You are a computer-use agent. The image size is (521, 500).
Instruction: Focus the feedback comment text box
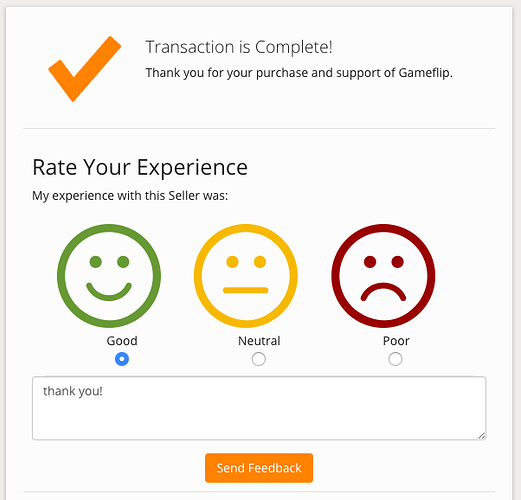click(259, 408)
